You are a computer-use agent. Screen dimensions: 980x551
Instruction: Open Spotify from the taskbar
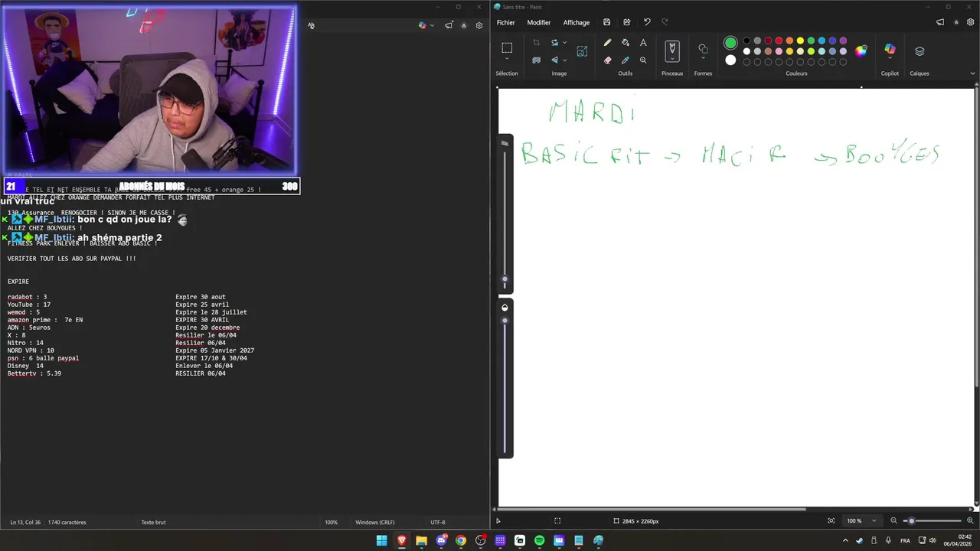click(x=539, y=540)
